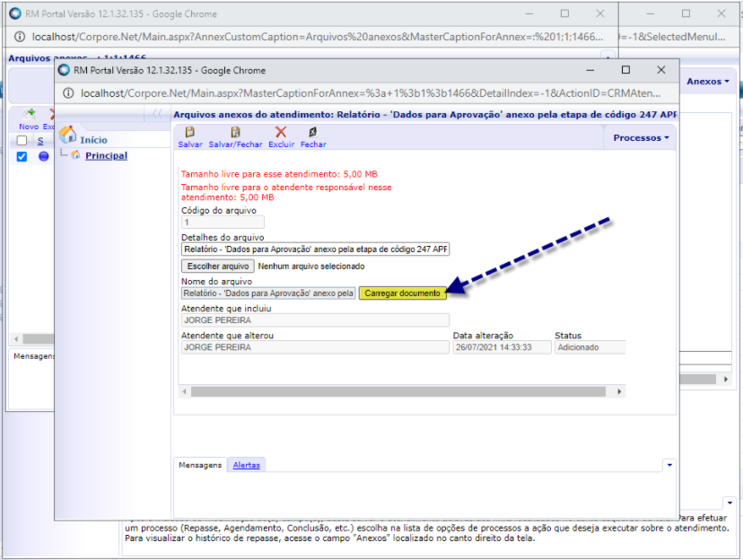743x560 pixels.
Task: Select the Mensagens tab
Action: pos(200,465)
